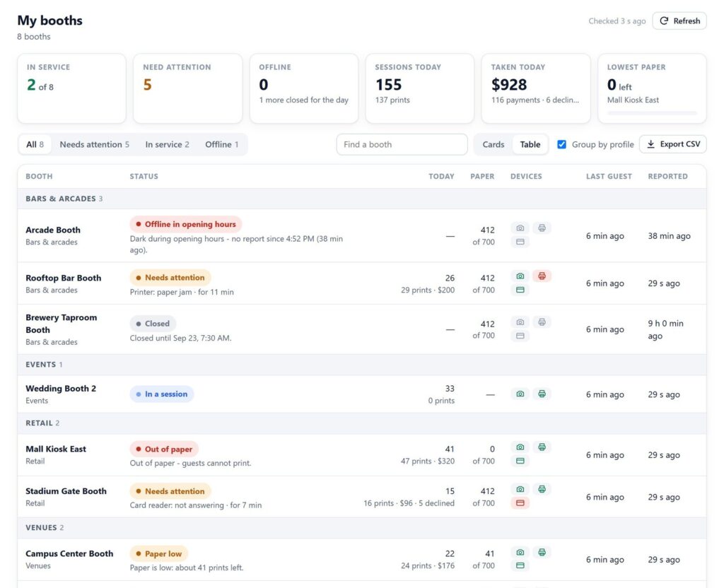Click the "Out of paper" badge for Mall Kiosk East
724x588 pixels.
pos(164,449)
